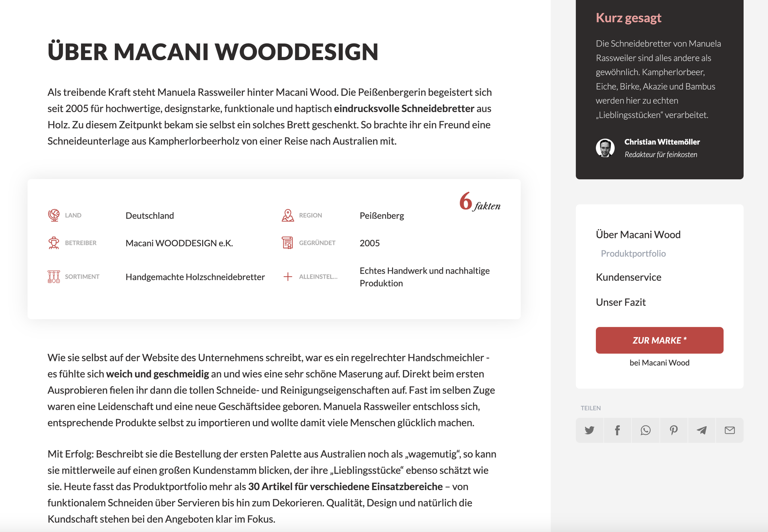Open the Zur Marke button
Image resolution: width=768 pixels, height=532 pixels.
click(660, 340)
